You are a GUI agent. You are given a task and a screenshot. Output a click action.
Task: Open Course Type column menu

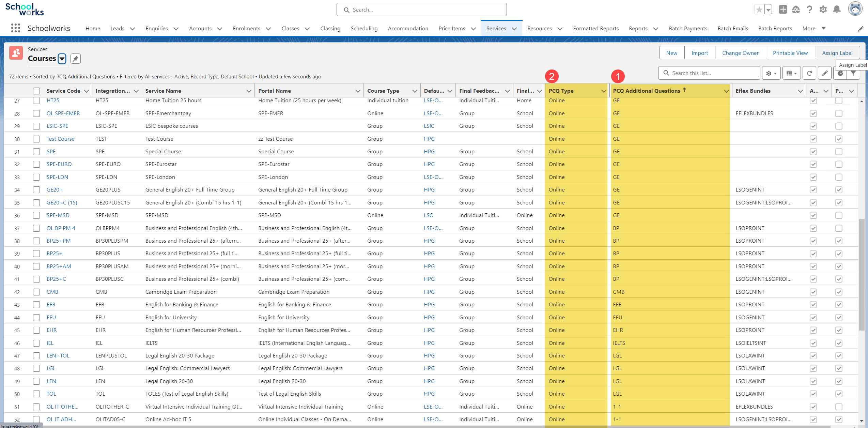tap(415, 91)
